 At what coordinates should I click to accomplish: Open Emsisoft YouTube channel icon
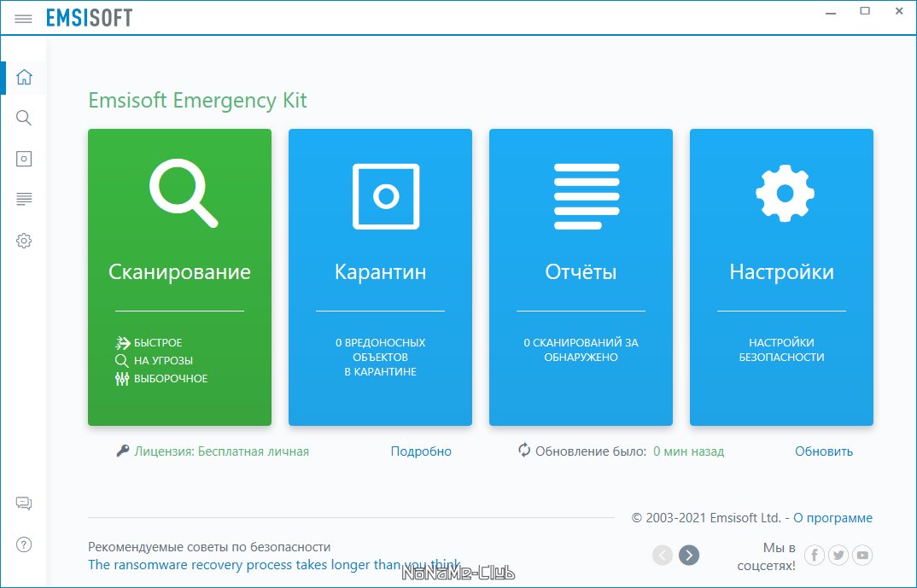click(x=862, y=556)
